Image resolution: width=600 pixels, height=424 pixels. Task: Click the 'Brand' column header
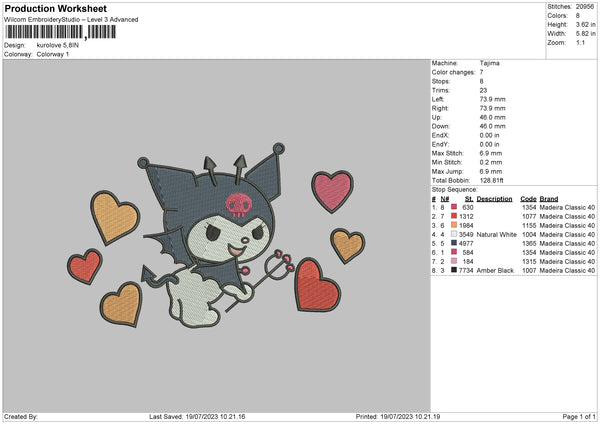pos(549,199)
